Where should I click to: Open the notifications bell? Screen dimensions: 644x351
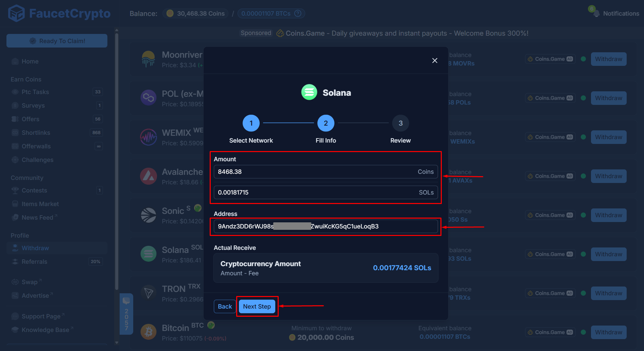tap(596, 13)
